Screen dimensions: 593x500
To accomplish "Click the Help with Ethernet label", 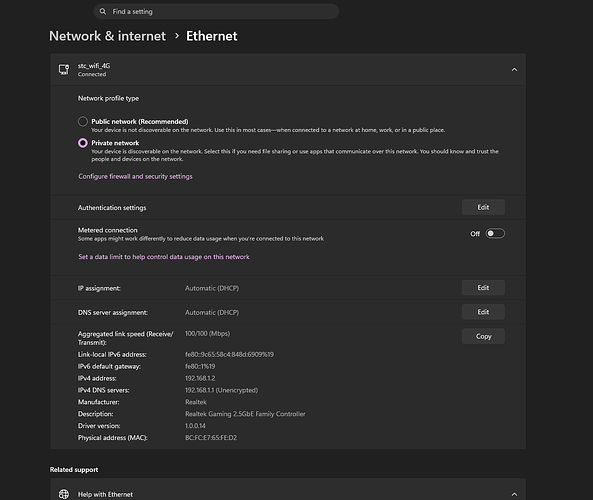I will pos(105,494).
